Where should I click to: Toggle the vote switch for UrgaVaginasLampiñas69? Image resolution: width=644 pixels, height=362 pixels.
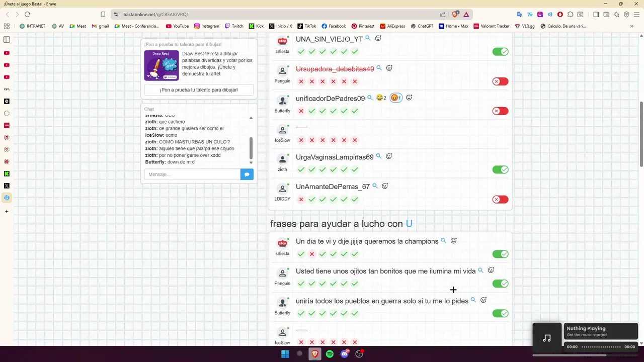pos(500,170)
